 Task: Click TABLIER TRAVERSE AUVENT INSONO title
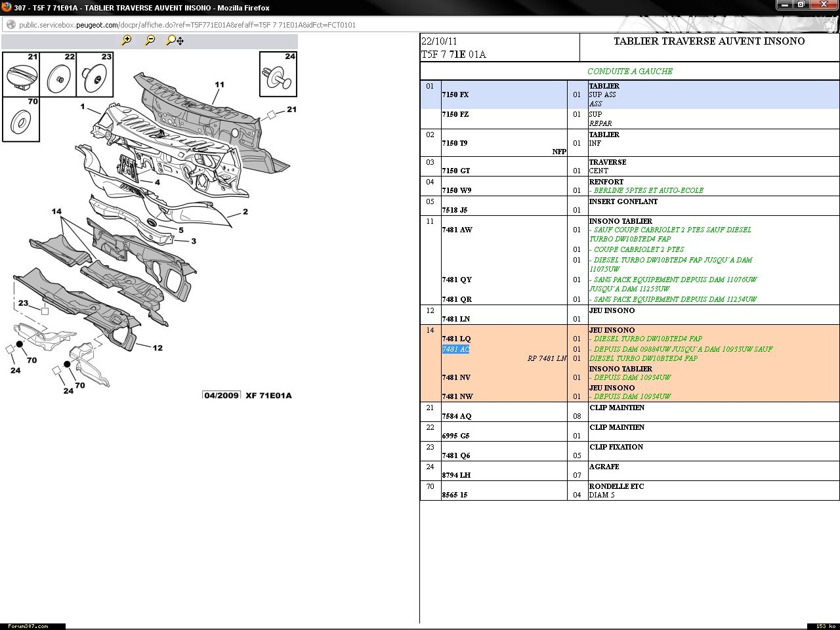(709, 41)
